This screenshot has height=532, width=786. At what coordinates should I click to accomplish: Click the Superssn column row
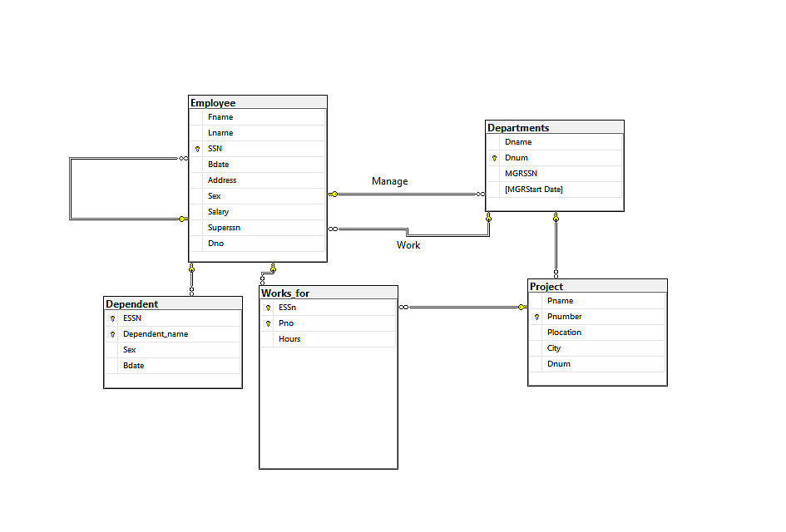point(258,228)
